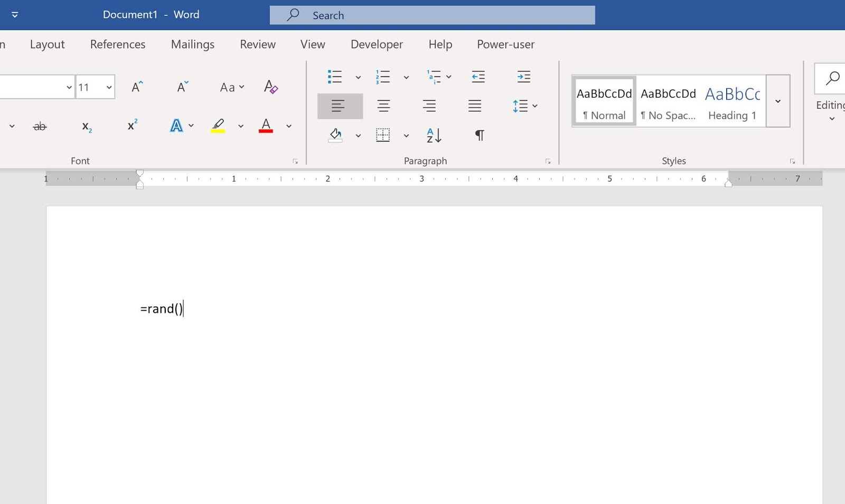Image resolution: width=845 pixels, height=504 pixels.
Task: Apply yellow text highlight color
Action: point(218,126)
